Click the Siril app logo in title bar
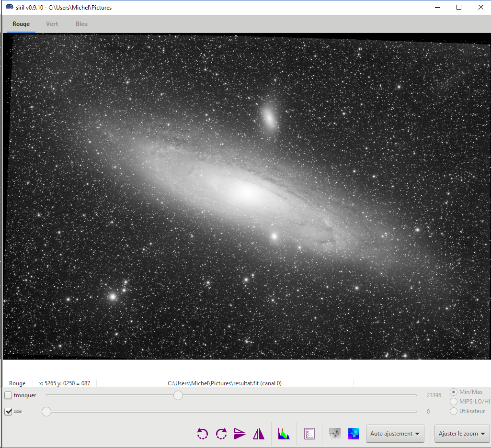 (x=10, y=7)
